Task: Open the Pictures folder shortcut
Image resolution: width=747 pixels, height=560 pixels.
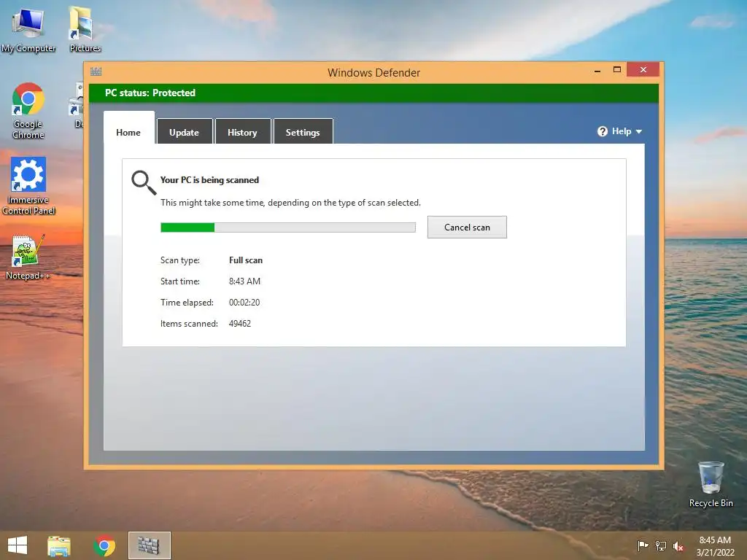Action: pyautogui.click(x=85, y=29)
